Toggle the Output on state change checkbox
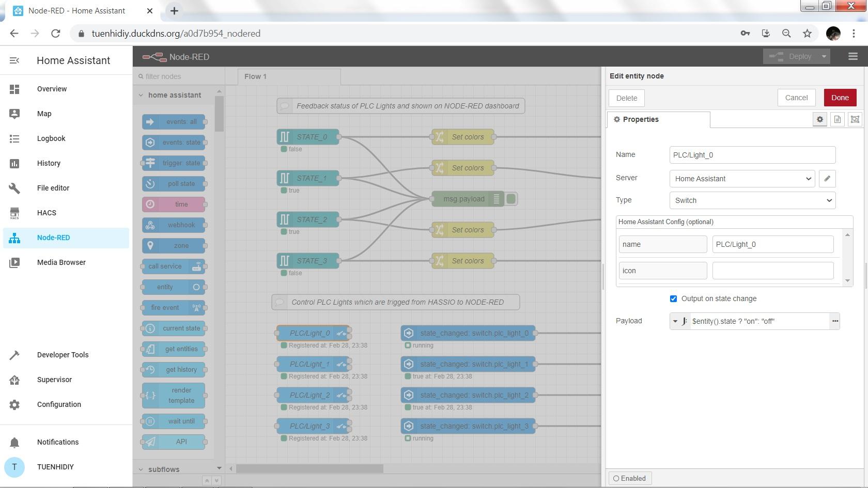 (x=673, y=298)
